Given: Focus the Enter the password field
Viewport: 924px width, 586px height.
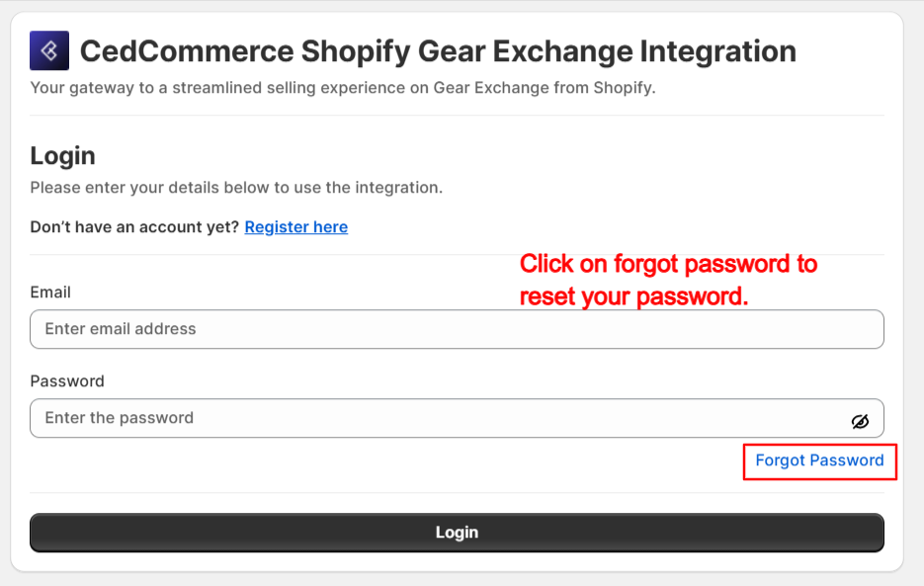Looking at the screenshot, I should 457,418.
